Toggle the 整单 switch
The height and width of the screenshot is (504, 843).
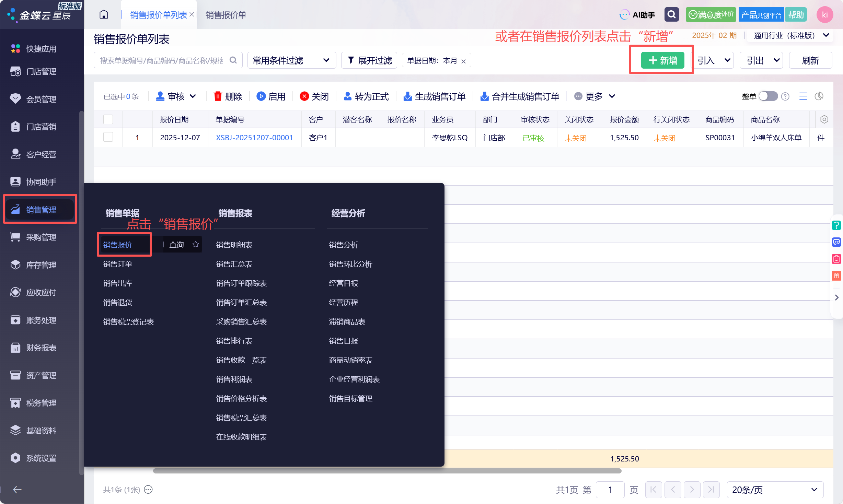pyautogui.click(x=768, y=96)
